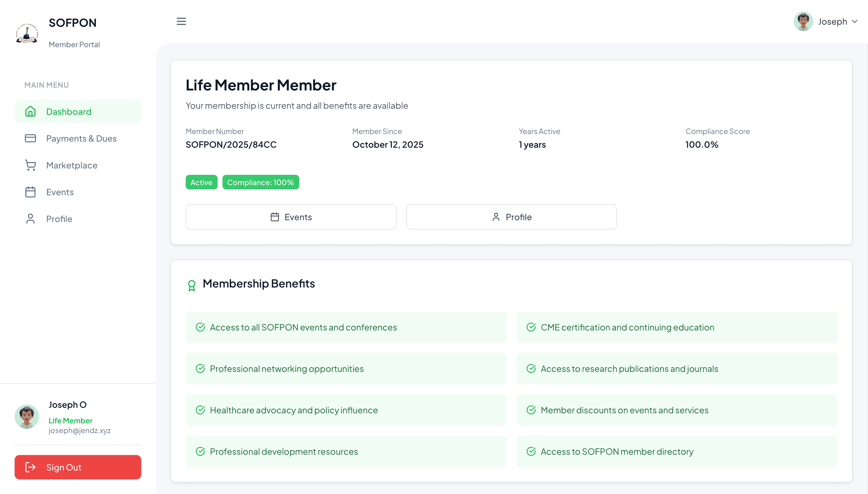Click check icon beside Healthcare advocacy
The image size is (868, 494).
tap(200, 410)
